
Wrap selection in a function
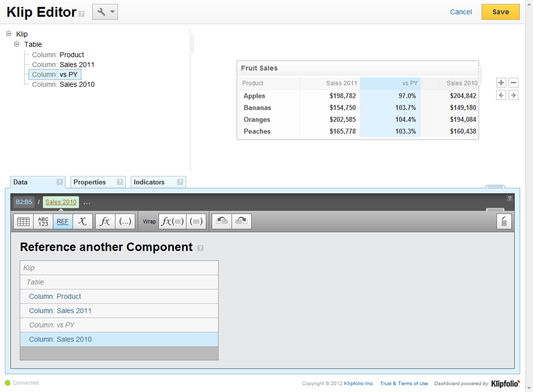click(173, 221)
